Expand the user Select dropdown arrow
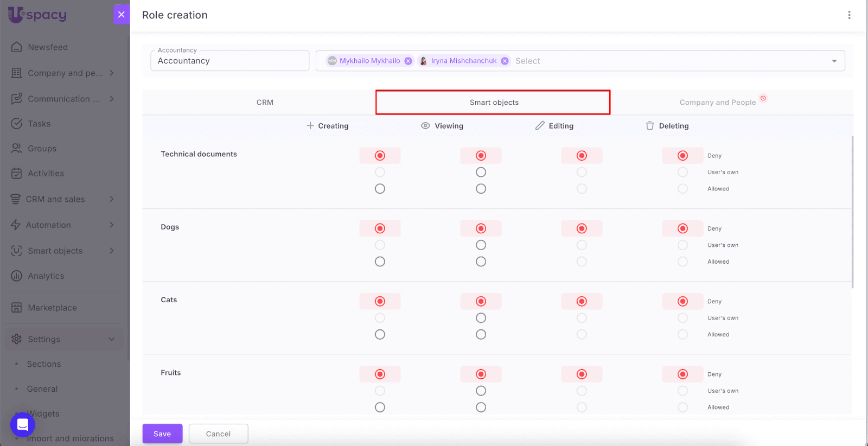Screen dimensions: 868x446 pos(834,61)
